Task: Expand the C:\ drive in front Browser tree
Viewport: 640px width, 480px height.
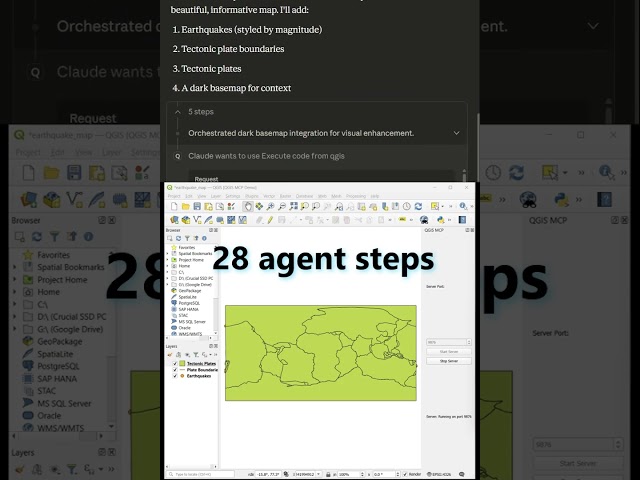Action: point(167,272)
